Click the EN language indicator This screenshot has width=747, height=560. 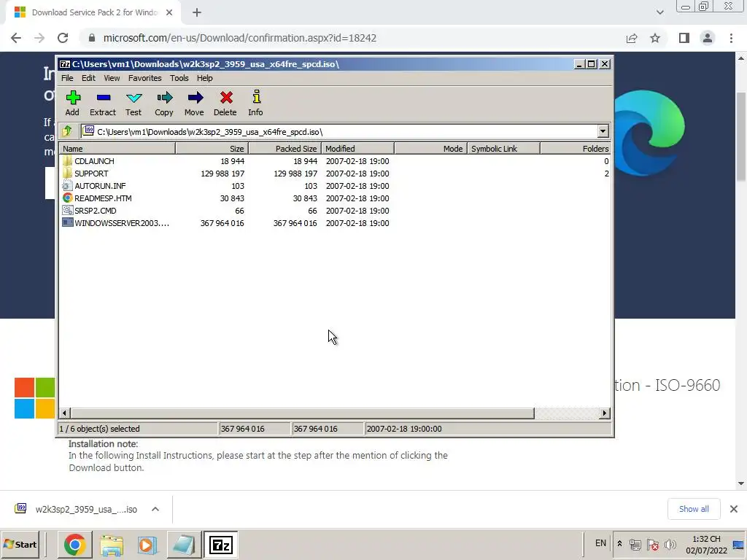(x=601, y=543)
